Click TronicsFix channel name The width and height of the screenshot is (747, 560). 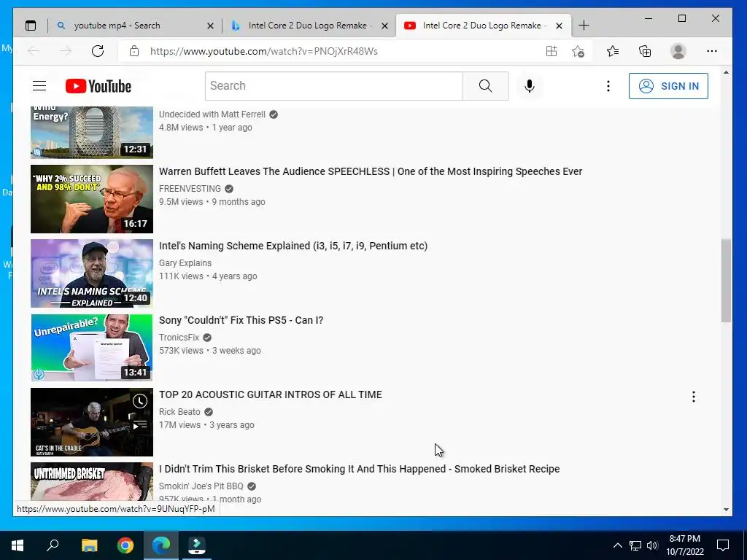179,337
